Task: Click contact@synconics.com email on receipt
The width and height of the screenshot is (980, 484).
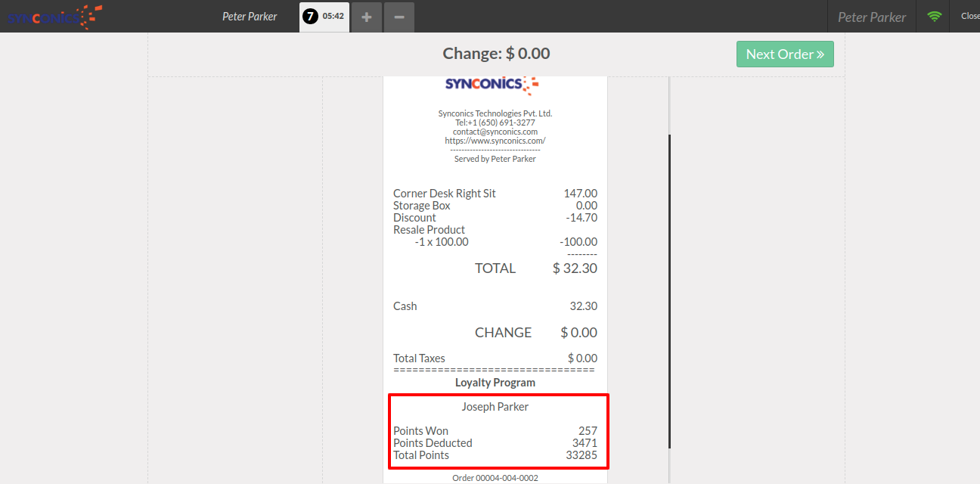Action: (495, 132)
